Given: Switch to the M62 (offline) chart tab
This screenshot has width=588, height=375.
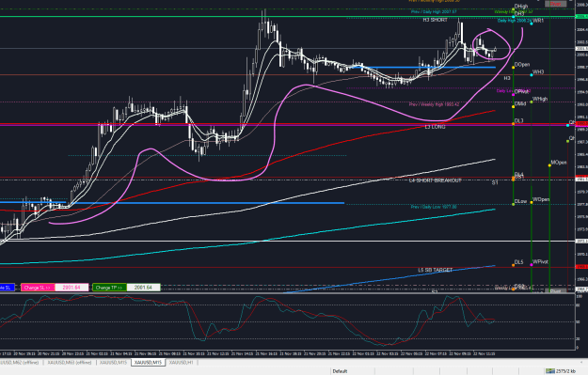Looking at the screenshot, I should 20,363.
